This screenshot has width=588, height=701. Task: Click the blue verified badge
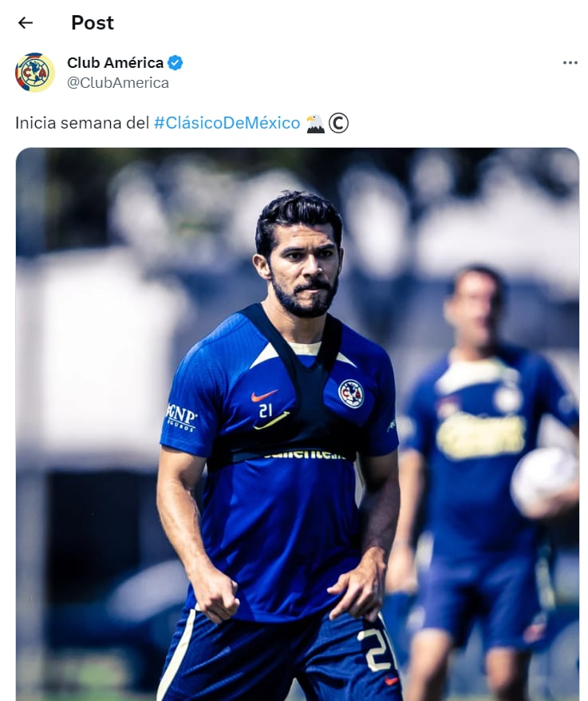(176, 62)
